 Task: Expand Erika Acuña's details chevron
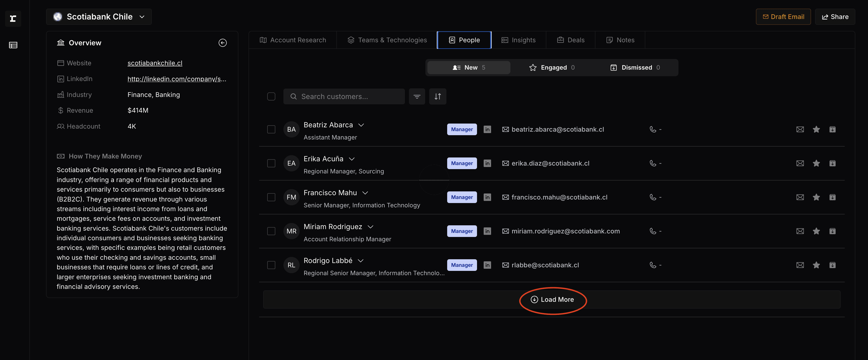pyautogui.click(x=352, y=159)
